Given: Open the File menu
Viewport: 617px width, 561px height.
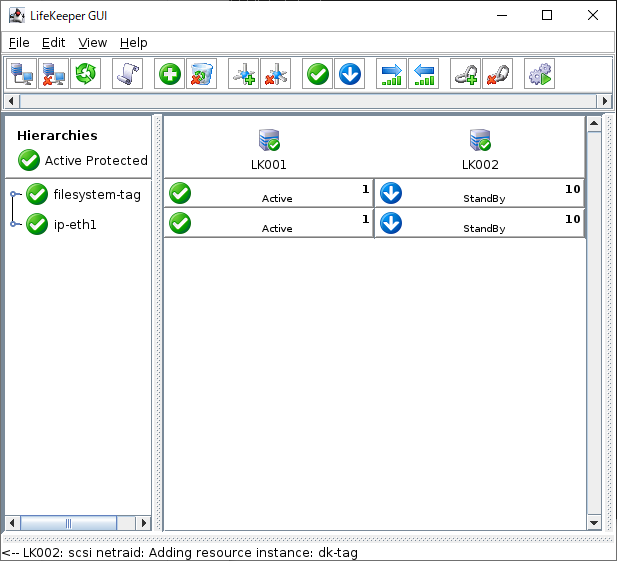Looking at the screenshot, I should 19,43.
